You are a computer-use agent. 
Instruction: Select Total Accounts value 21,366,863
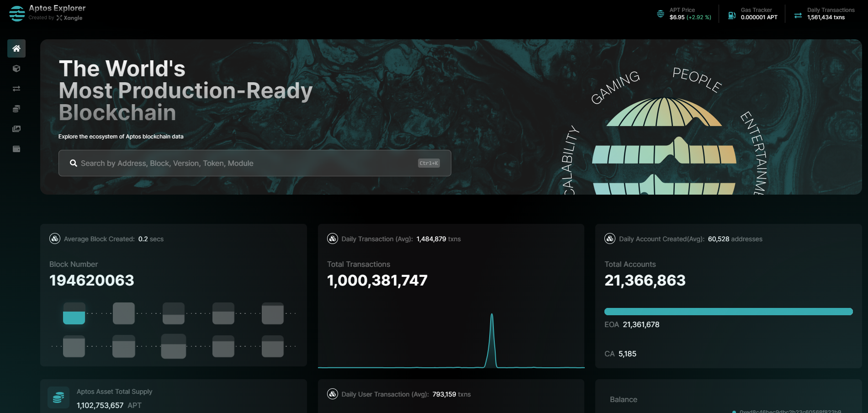(645, 280)
